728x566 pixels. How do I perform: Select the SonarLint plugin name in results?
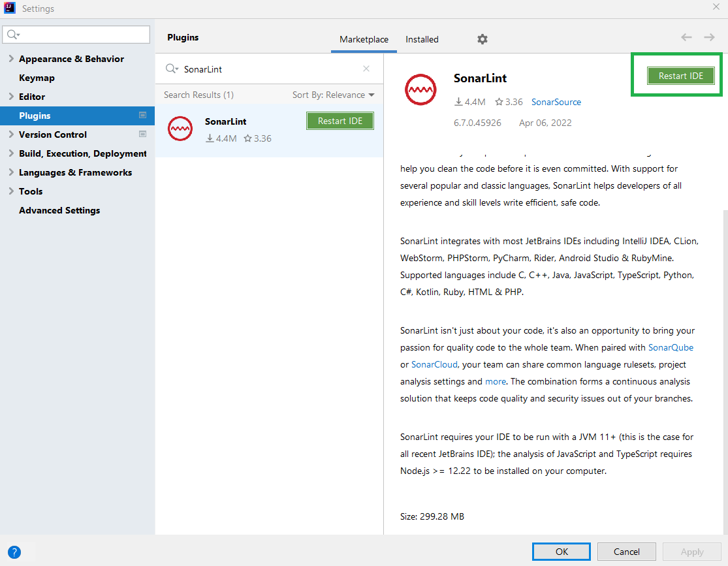point(226,121)
